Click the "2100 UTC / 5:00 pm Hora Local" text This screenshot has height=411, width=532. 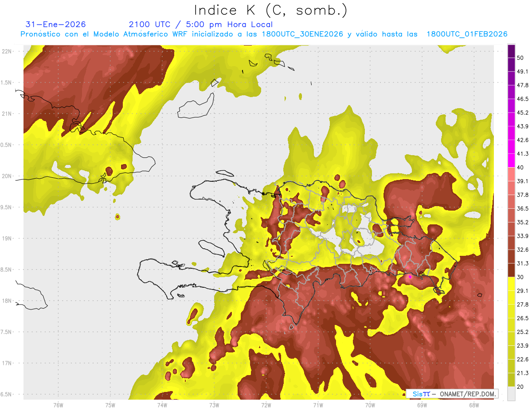tap(200, 24)
